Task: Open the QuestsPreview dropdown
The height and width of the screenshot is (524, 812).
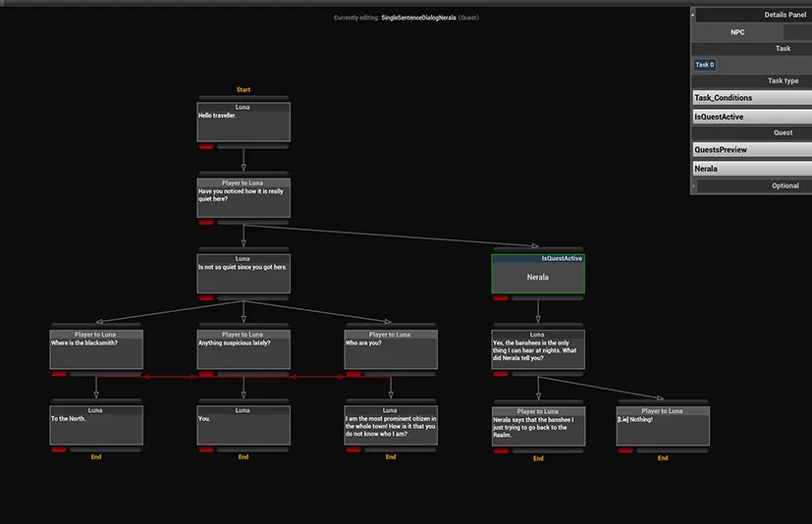Action: coord(752,149)
